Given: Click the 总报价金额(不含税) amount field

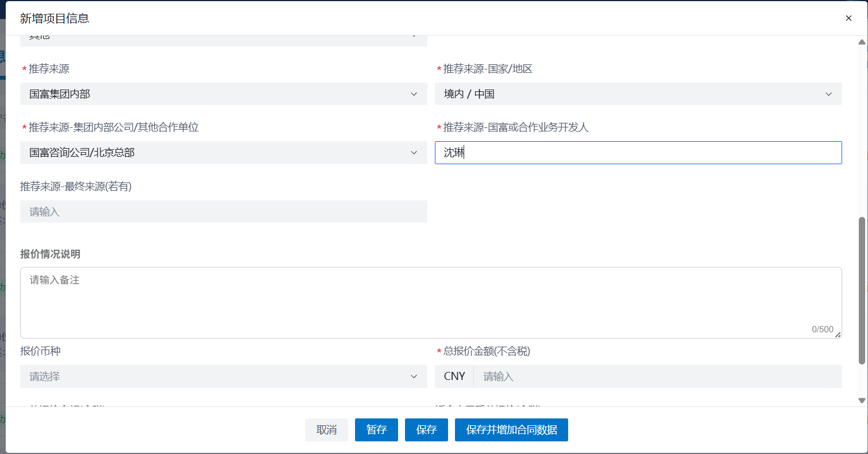Looking at the screenshot, I should (x=658, y=377).
